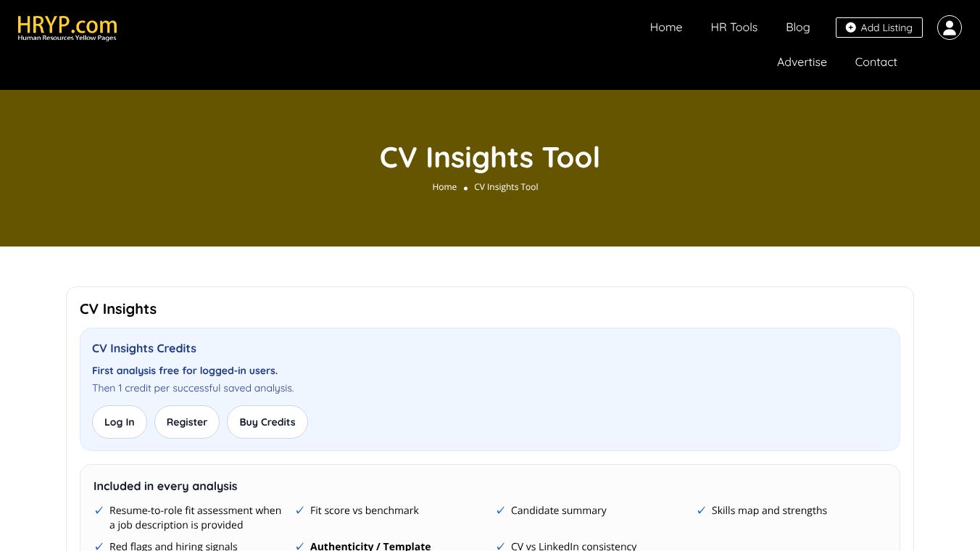Click the checkmark beside Red flags and hiring signals
980x551 pixels.
click(99, 547)
